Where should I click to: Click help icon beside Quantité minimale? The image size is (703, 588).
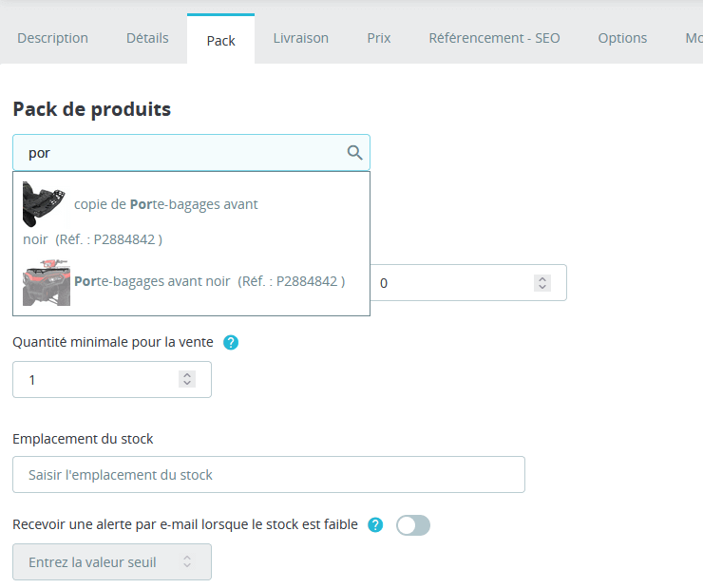click(x=231, y=342)
